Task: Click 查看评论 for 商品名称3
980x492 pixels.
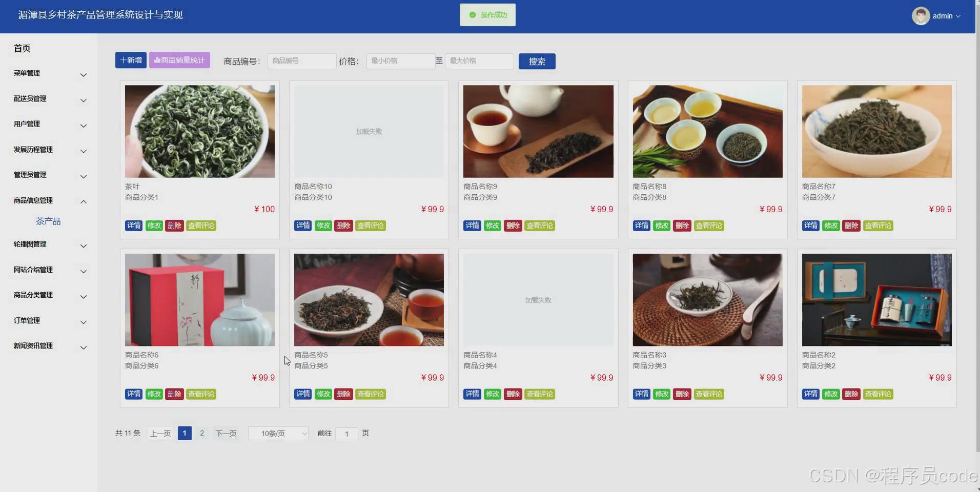Action: (x=709, y=394)
